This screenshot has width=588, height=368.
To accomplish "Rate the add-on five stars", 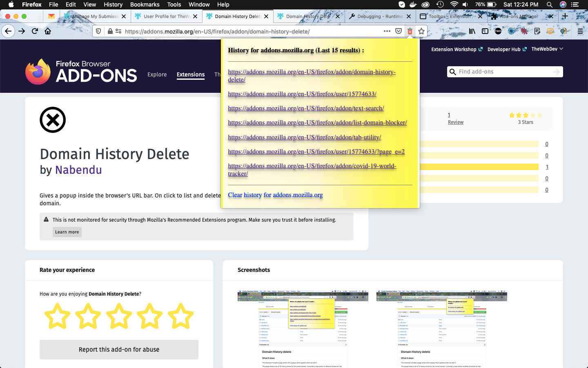I will click(180, 316).
